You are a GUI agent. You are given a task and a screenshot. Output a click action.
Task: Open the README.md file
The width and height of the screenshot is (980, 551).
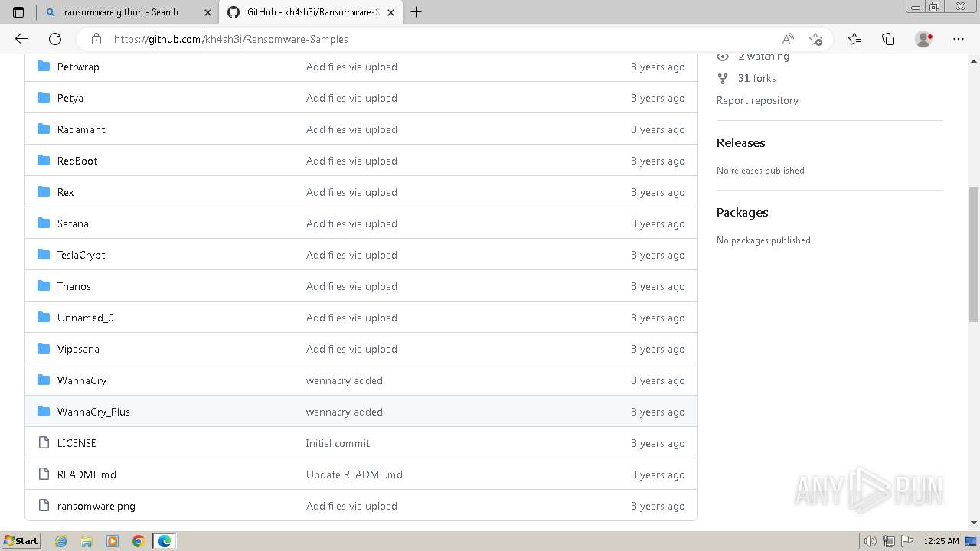[x=87, y=474]
